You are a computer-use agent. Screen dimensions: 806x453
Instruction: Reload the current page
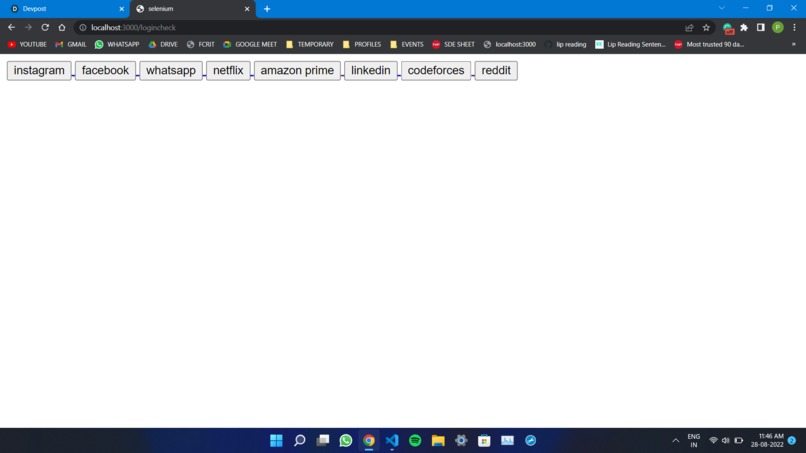[45, 27]
